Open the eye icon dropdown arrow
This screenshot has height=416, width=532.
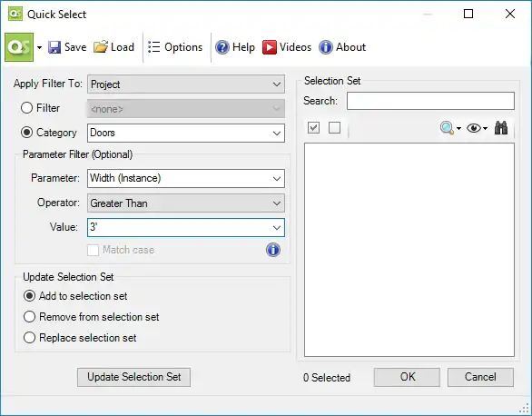click(x=485, y=129)
